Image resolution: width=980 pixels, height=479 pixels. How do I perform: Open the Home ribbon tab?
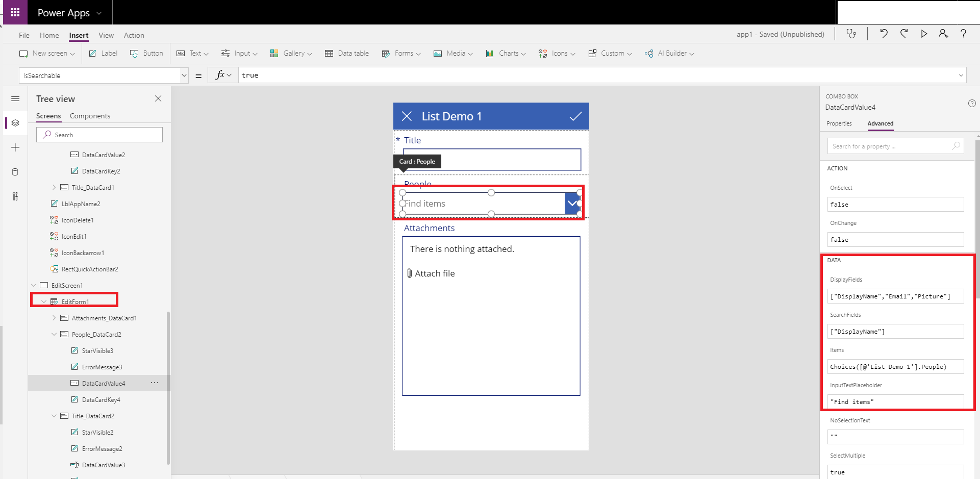coord(49,35)
